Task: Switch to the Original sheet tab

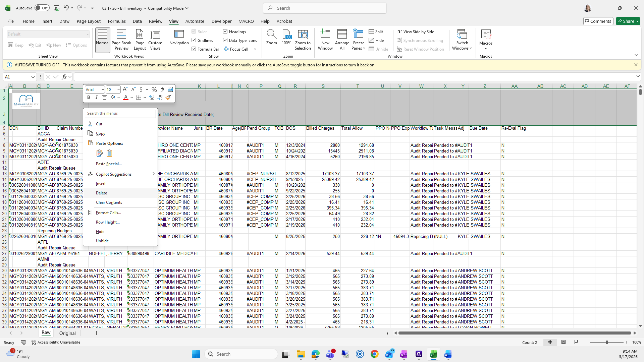Action: coord(67,333)
